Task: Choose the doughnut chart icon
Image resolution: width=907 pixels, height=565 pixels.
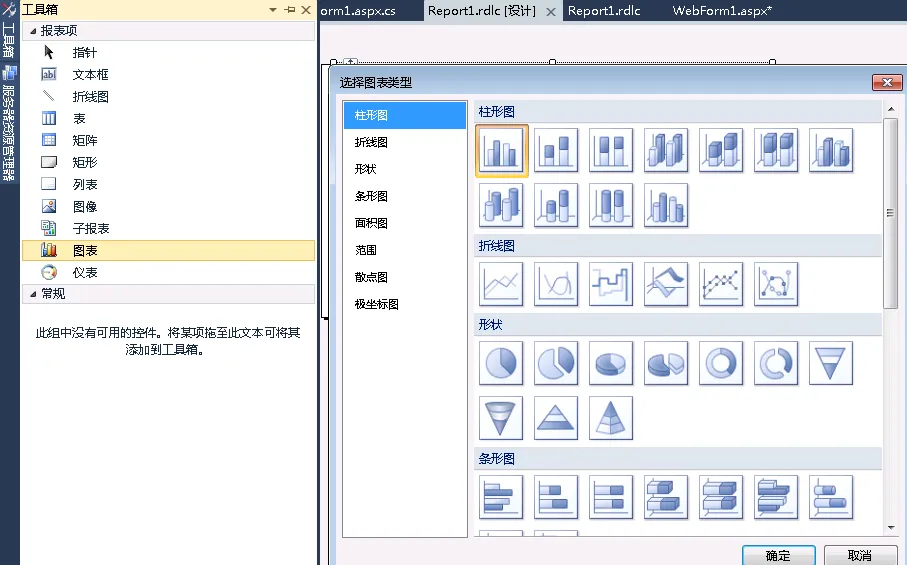Action: (721, 363)
